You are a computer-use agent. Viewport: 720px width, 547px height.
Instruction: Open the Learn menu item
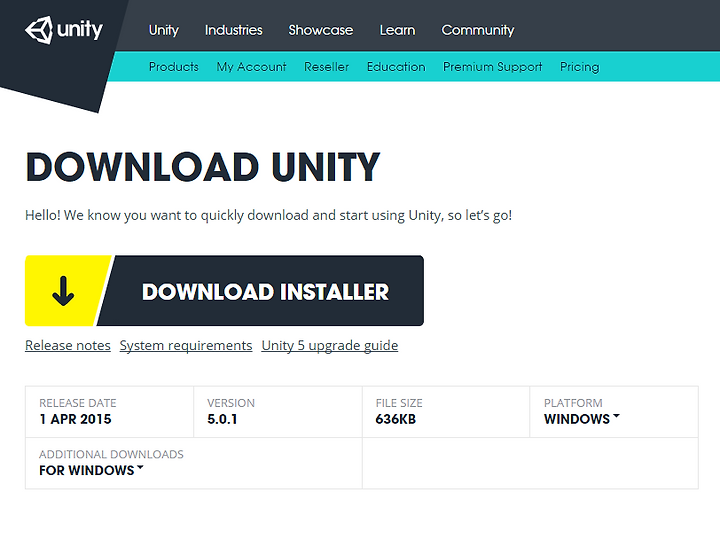pos(397,30)
